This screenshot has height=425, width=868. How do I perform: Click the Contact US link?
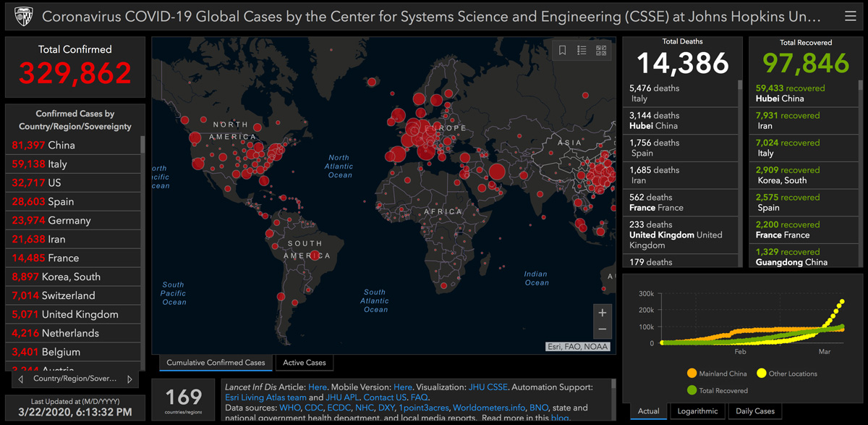(383, 397)
